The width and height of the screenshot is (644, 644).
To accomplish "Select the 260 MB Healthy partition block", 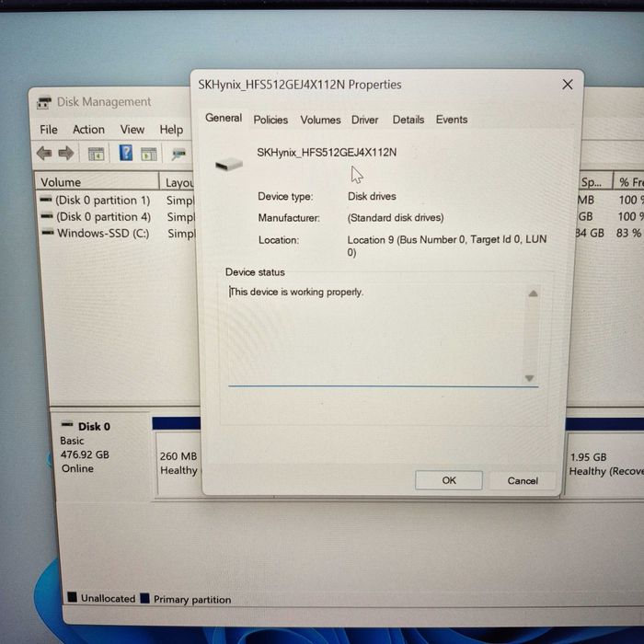I will click(x=178, y=464).
